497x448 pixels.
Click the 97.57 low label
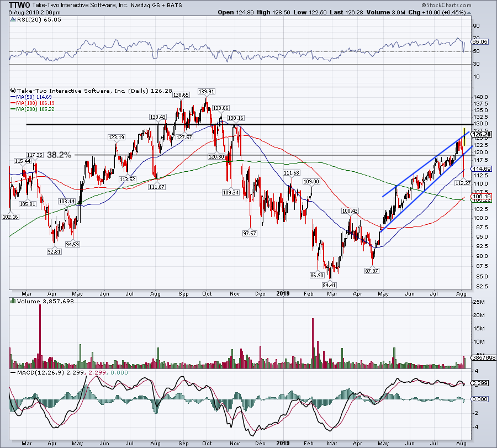pyautogui.click(x=250, y=233)
